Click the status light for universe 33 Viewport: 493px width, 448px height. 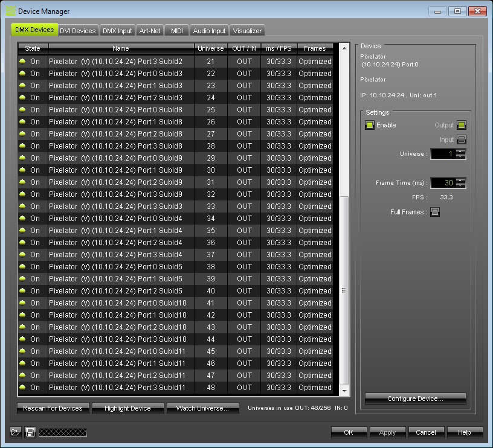(x=23, y=206)
